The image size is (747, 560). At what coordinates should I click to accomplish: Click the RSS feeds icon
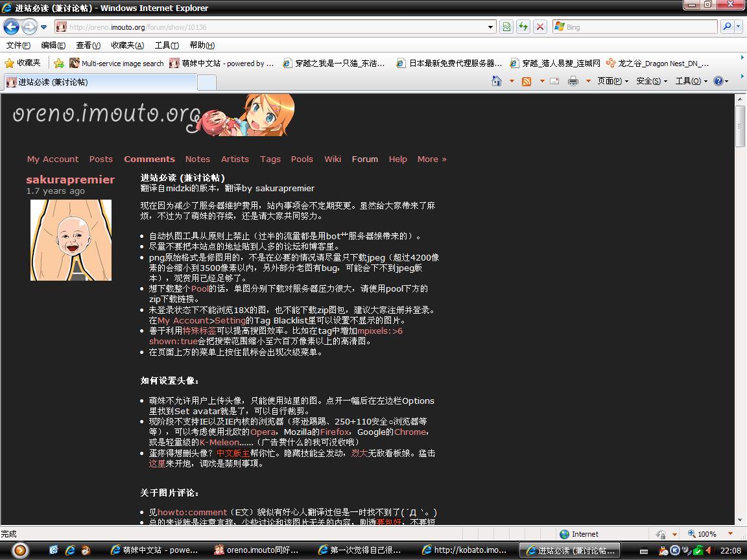[x=527, y=81]
